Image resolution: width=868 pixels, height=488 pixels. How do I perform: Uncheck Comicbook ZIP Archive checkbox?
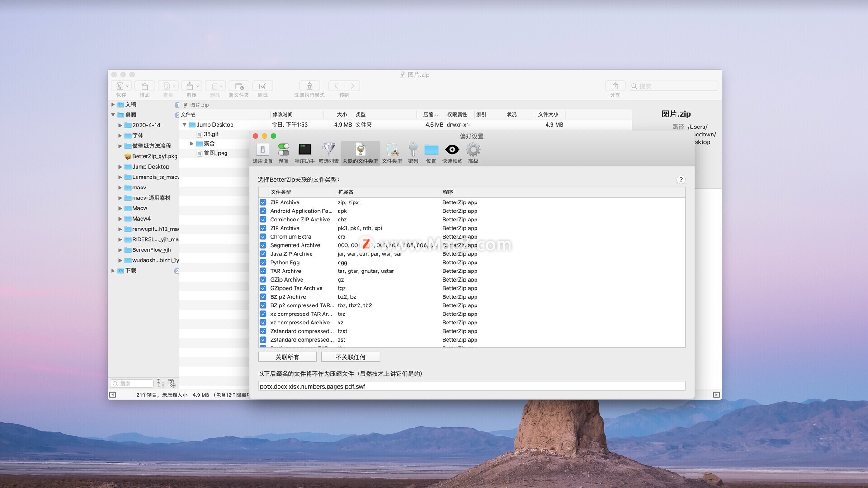[x=263, y=220]
